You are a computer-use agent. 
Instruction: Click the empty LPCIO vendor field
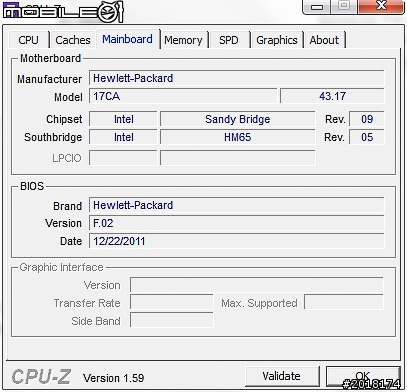123,158
